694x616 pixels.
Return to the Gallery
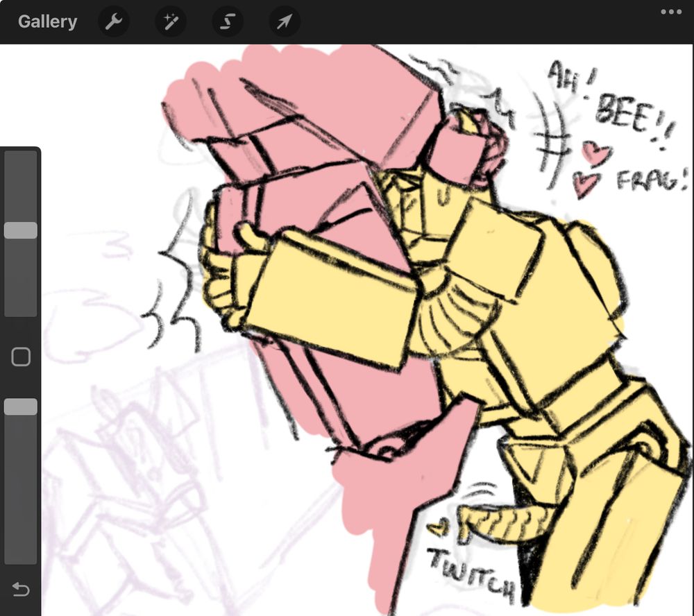tap(47, 22)
